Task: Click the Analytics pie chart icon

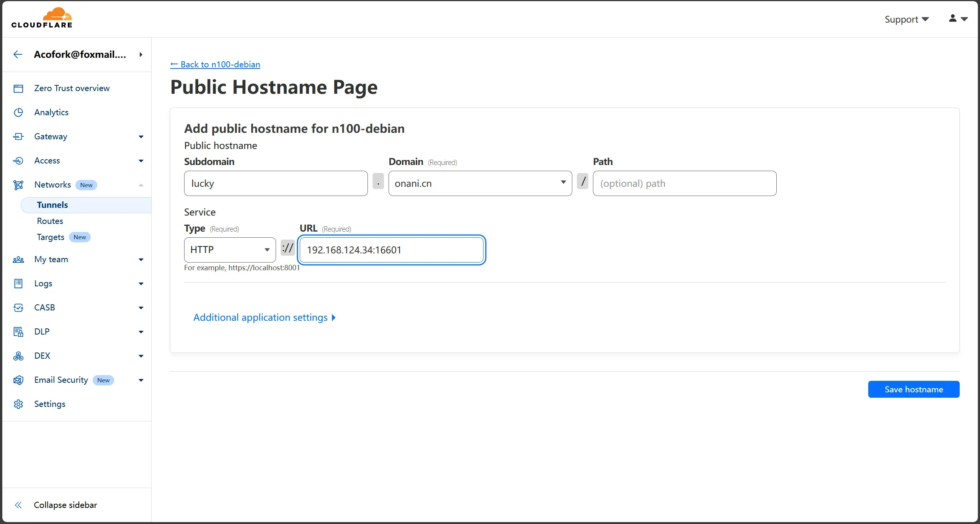Action: (18, 113)
